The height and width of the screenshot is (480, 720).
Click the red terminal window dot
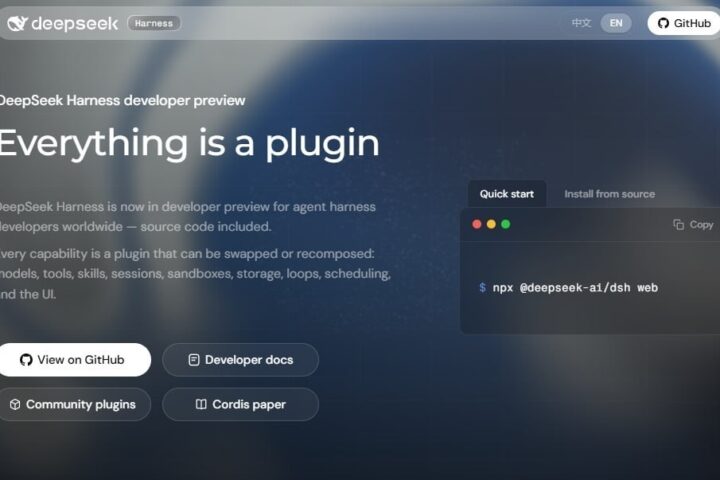tap(477, 224)
